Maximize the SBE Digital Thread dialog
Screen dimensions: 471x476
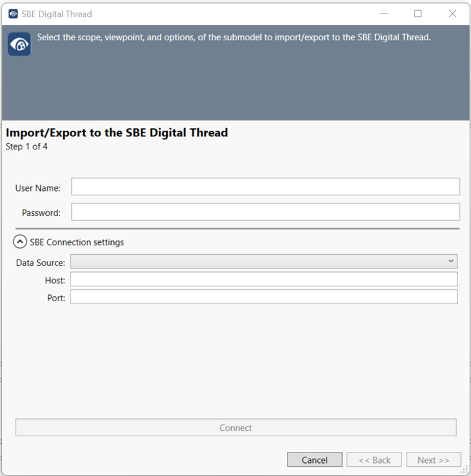tap(418, 14)
